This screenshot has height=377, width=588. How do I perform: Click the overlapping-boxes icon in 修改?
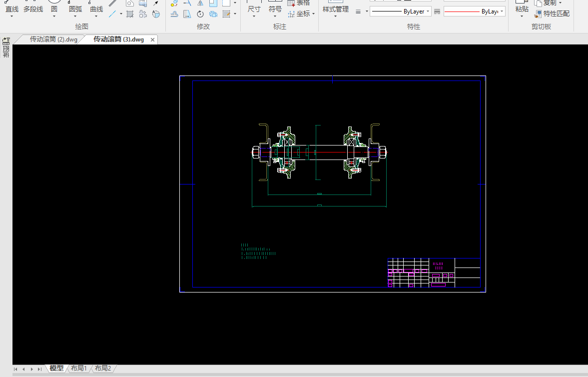[213, 14]
